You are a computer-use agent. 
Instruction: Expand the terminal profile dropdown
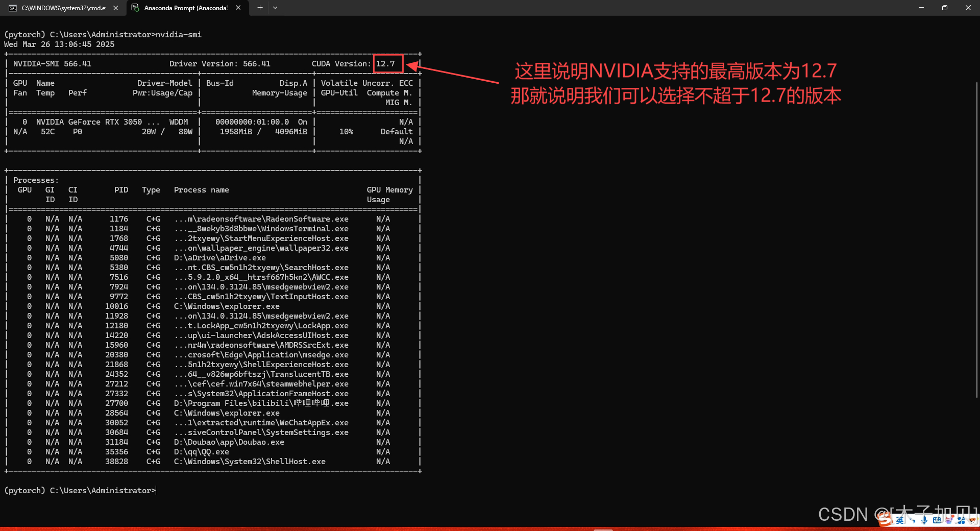[275, 8]
